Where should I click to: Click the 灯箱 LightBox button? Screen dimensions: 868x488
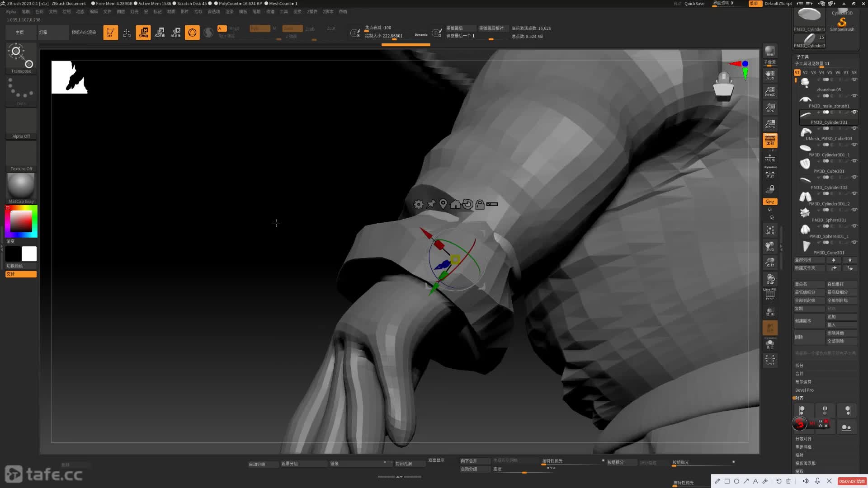(x=53, y=33)
